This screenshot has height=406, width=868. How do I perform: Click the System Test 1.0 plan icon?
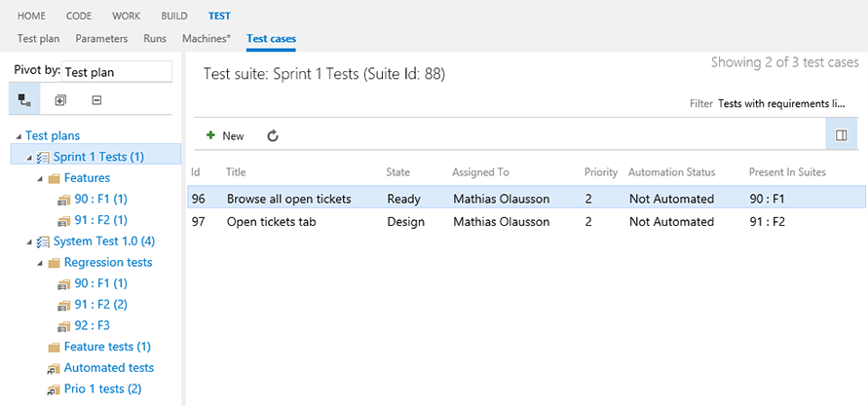(43, 241)
